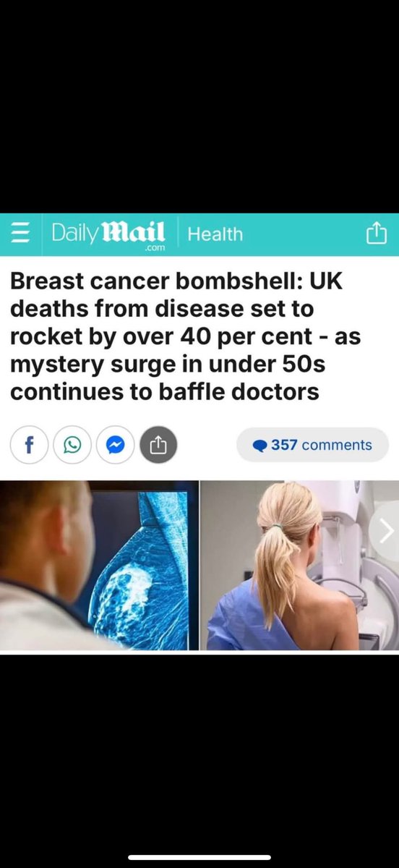This screenshot has width=399, height=868.
Task: Tap the grey share button below the headline
Action: (x=158, y=445)
